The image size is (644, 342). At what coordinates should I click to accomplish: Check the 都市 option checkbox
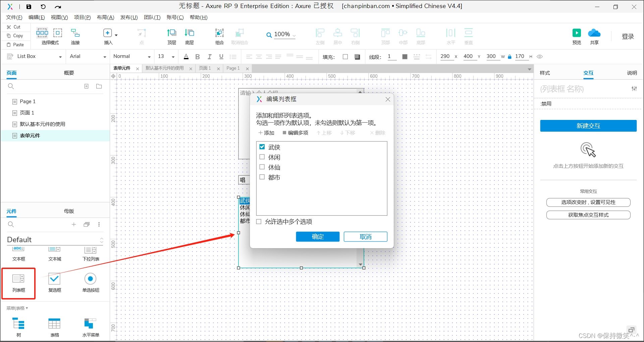point(262,177)
